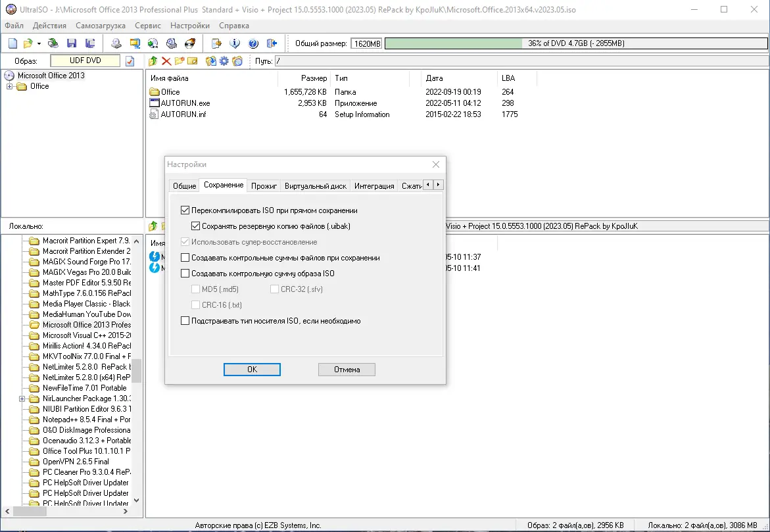Click the blue gear icon in image toolbar
770x532 pixels.
224,61
